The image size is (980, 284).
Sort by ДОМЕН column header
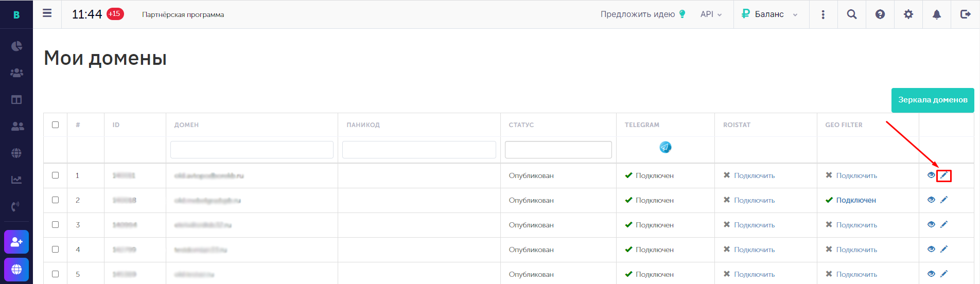(x=186, y=125)
